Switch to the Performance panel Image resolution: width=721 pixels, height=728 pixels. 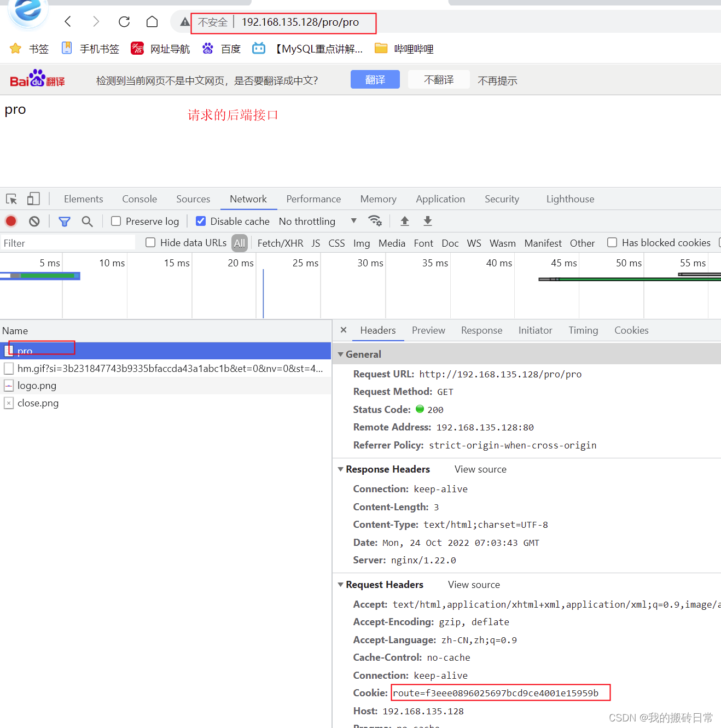click(313, 199)
